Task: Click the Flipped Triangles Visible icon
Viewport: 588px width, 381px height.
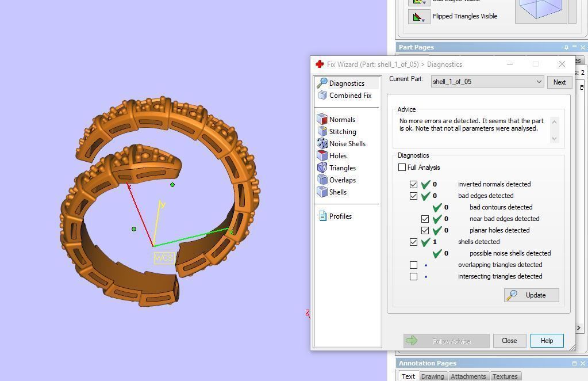Action: [x=419, y=17]
